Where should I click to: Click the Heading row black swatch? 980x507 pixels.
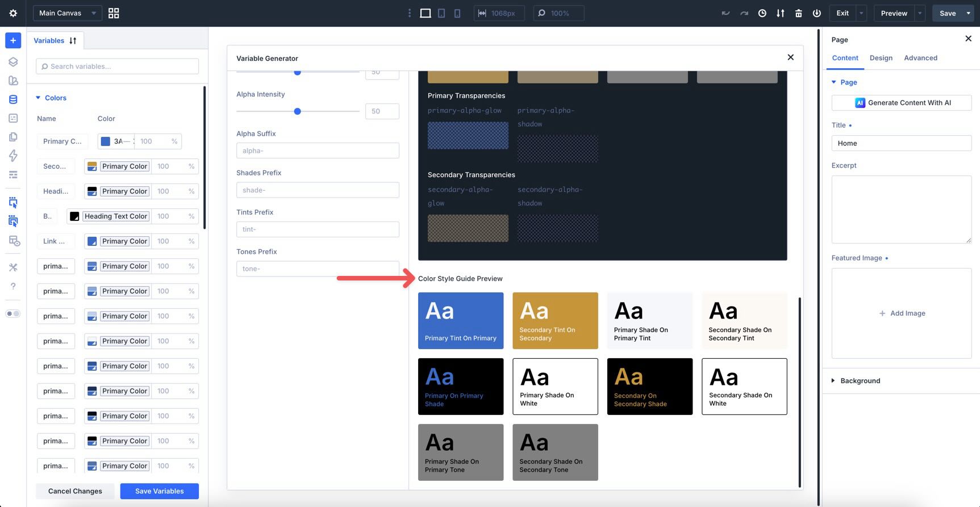pyautogui.click(x=92, y=191)
